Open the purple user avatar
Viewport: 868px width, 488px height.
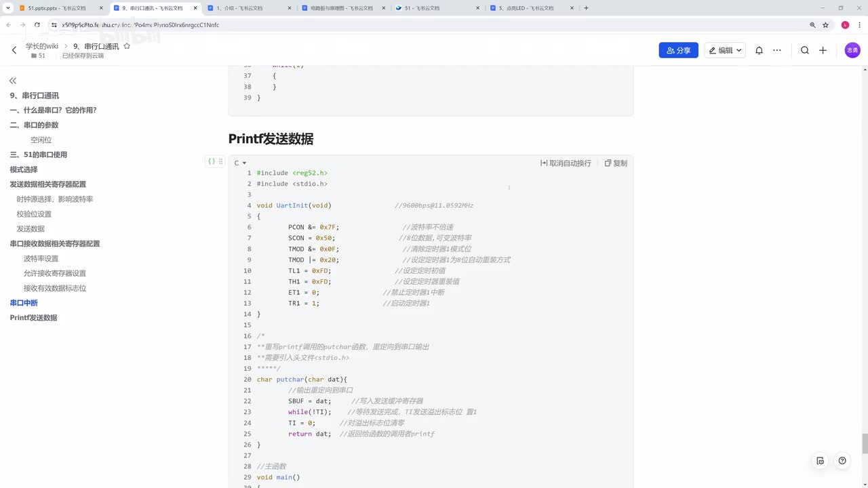pos(852,50)
